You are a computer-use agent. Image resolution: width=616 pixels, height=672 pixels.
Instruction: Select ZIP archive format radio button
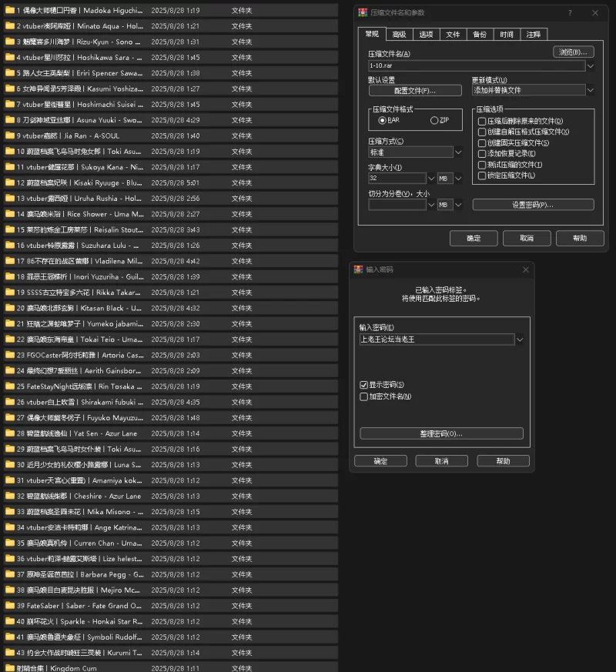tap(434, 120)
